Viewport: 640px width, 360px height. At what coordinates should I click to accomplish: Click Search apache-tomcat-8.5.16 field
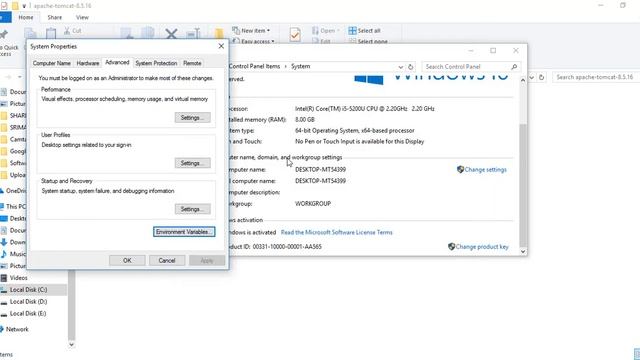tap(596, 77)
